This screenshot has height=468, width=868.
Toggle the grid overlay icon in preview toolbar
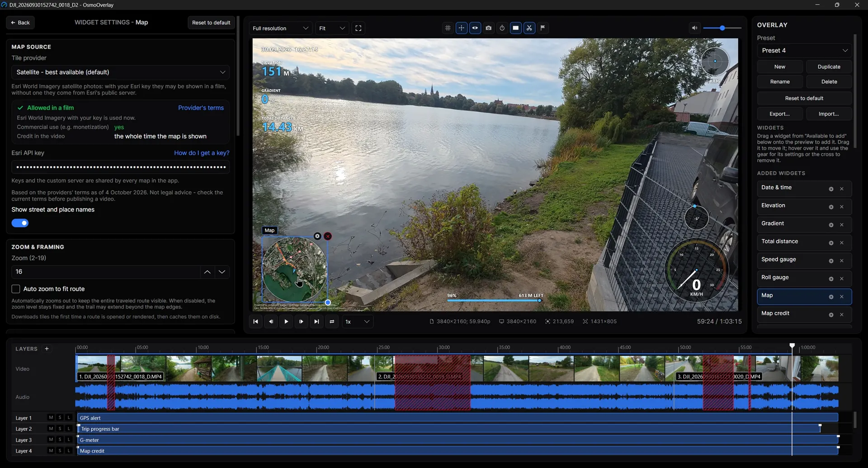pyautogui.click(x=448, y=28)
